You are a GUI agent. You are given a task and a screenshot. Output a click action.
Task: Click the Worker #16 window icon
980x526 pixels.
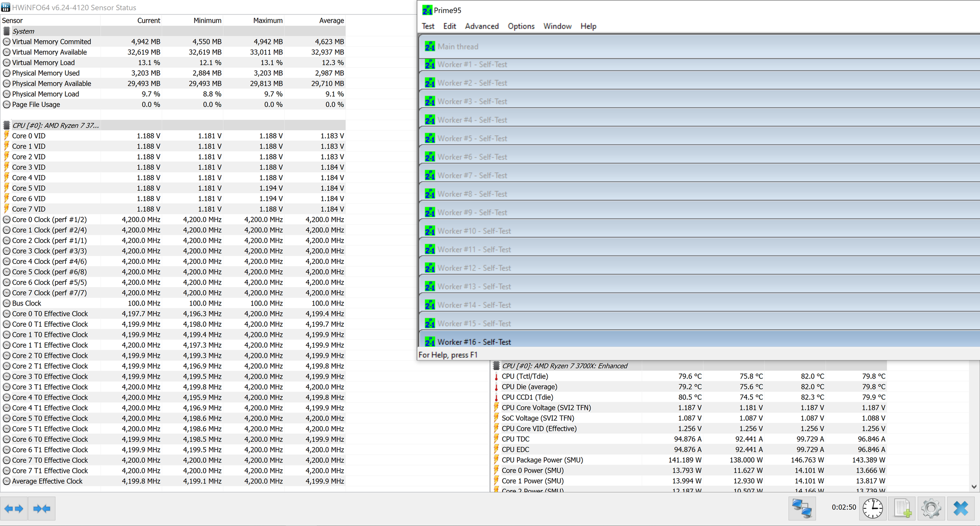(430, 342)
